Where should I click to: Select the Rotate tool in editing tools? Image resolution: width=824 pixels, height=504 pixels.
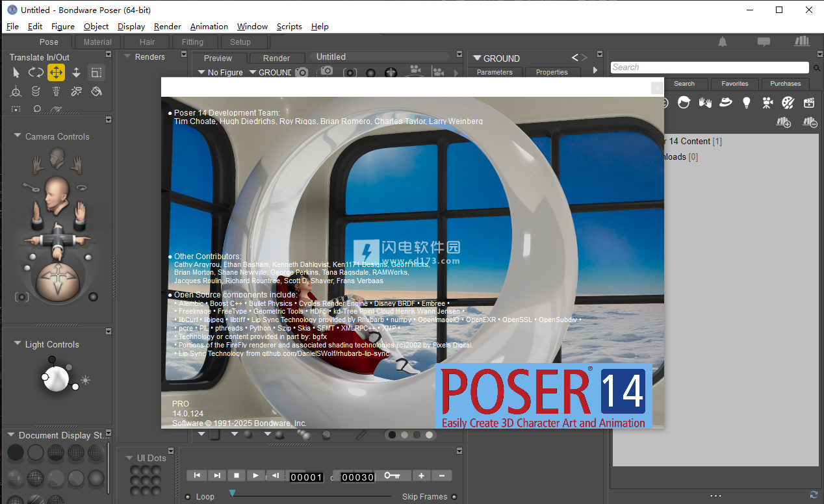[36, 73]
